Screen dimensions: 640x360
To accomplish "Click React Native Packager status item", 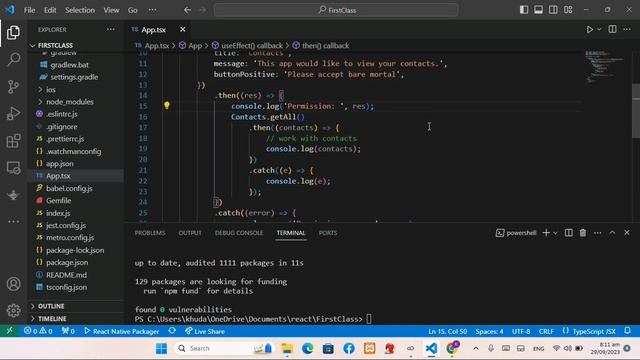I will (122, 331).
